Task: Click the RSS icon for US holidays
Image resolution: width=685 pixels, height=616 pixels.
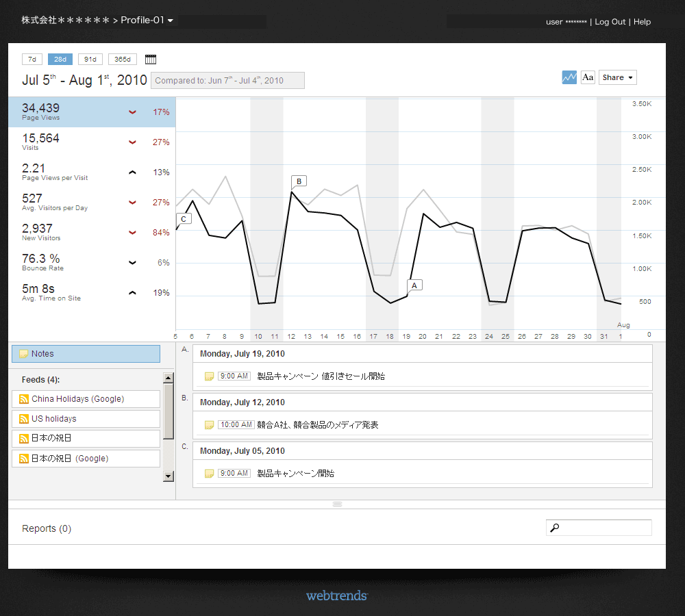Action: (x=24, y=419)
